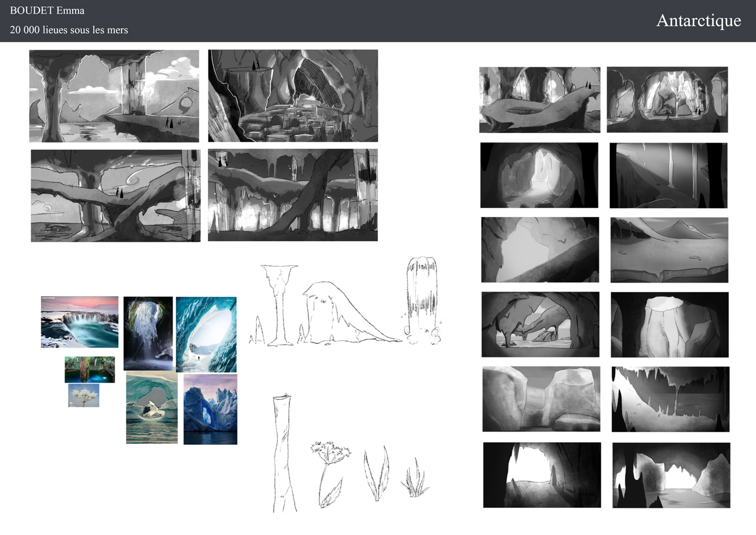Open the large sketch of the arched grotto cave
Image resolution: width=756 pixels, height=535 pixels.
pos(293,96)
